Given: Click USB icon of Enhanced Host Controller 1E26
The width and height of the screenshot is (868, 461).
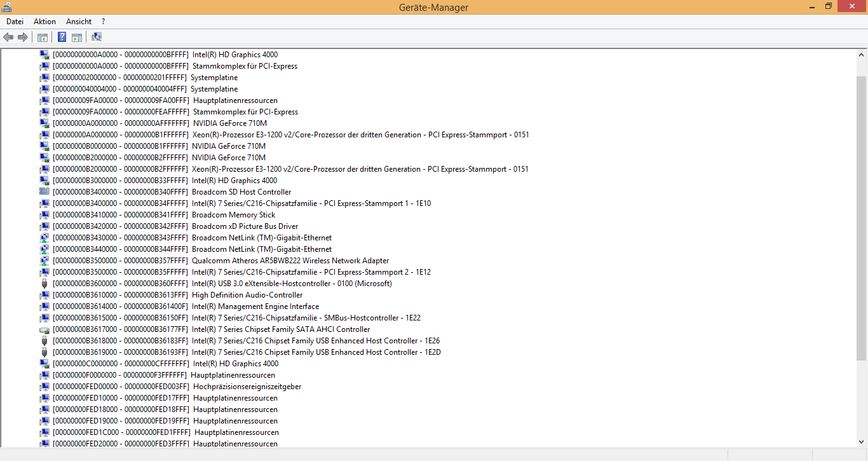Looking at the screenshot, I should (x=44, y=340).
